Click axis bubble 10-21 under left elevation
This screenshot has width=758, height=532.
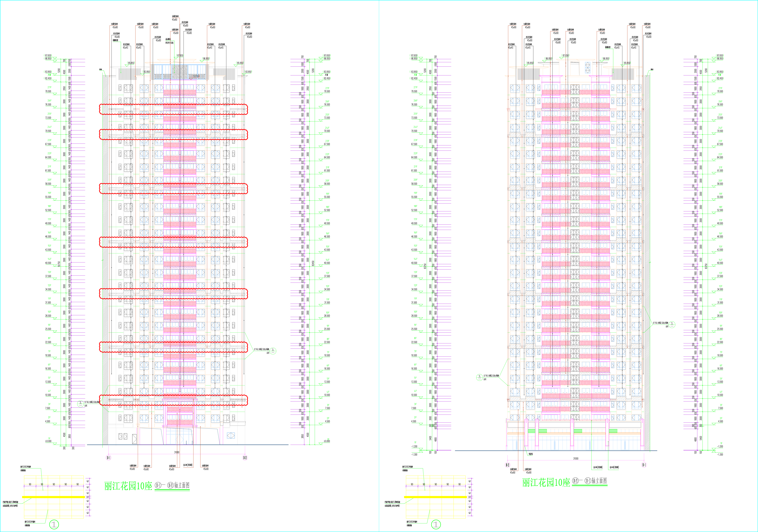(x=245, y=458)
